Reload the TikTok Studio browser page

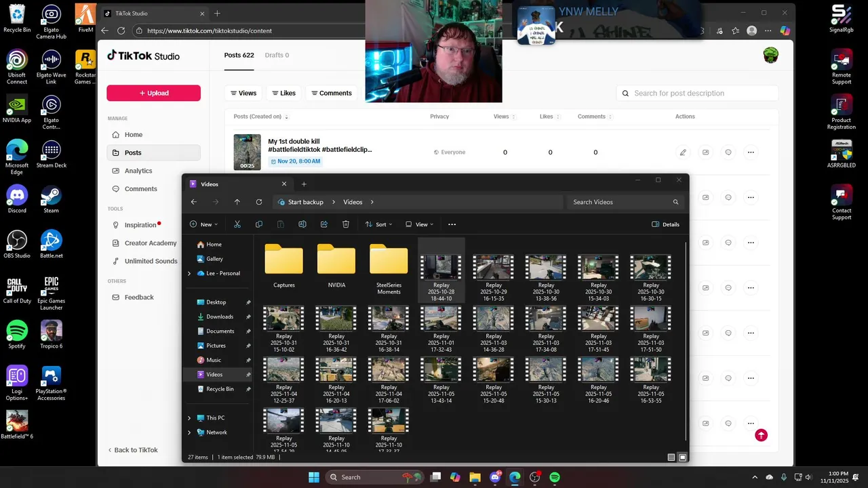(x=121, y=30)
